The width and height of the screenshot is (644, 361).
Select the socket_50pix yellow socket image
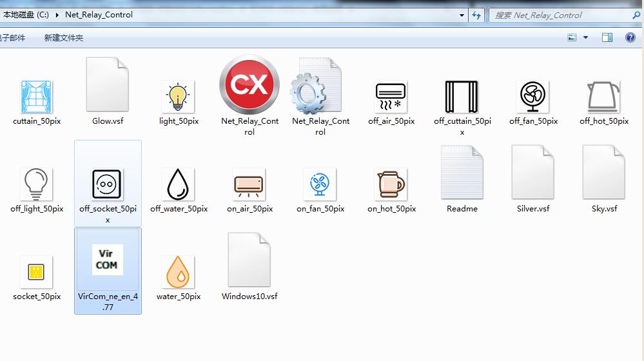[x=37, y=272]
